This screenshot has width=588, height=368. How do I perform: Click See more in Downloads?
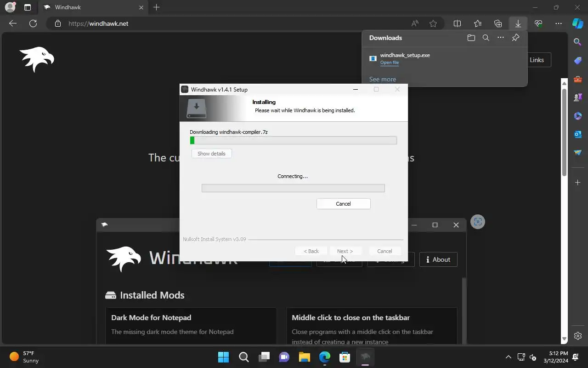(x=383, y=79)
